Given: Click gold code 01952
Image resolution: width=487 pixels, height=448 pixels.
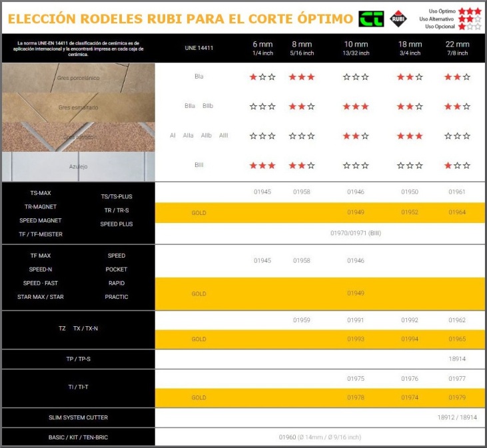Looking at the screenshot, I should (x=410, y=212).
